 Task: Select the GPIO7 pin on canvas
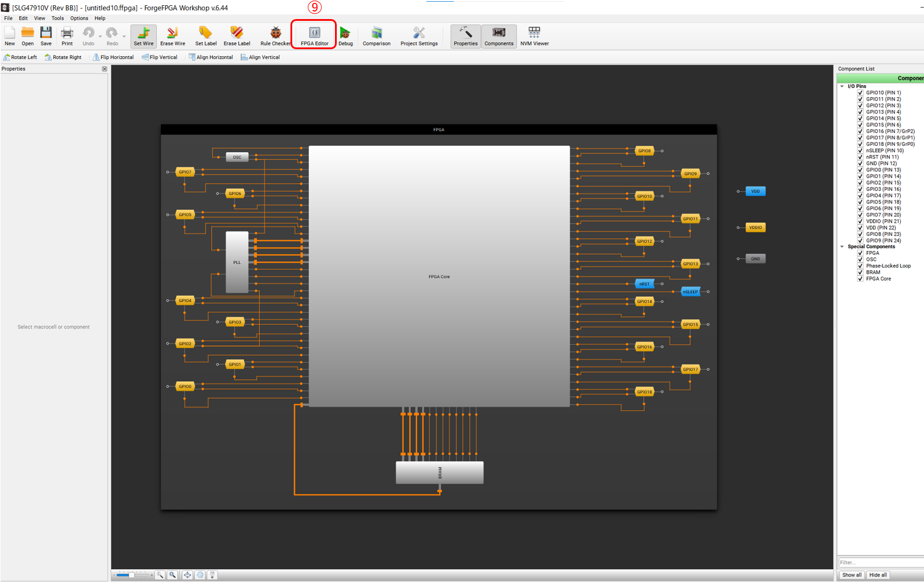(185, 172)
